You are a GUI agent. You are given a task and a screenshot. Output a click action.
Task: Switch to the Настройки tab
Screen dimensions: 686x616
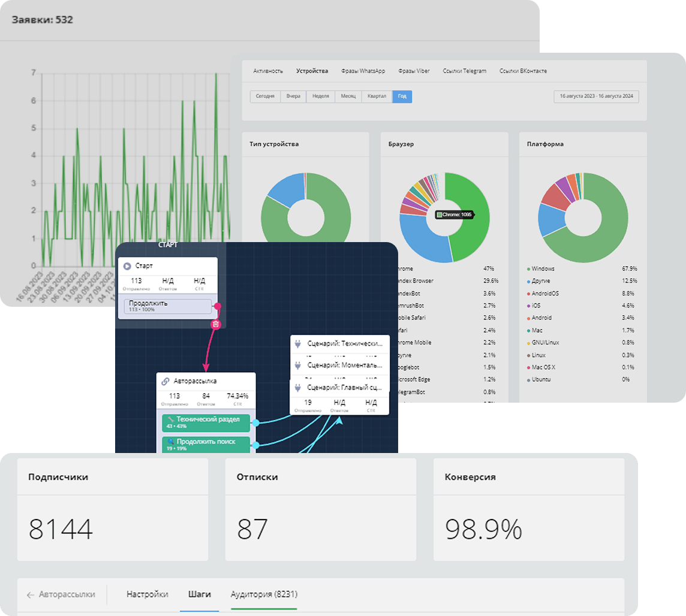tap(147, 594)
